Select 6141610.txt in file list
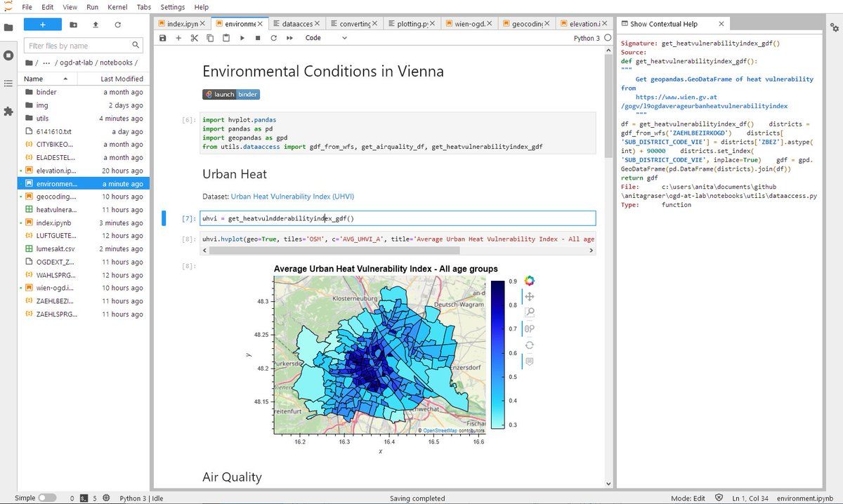This screenshot has width=843, height=504. 83,131
